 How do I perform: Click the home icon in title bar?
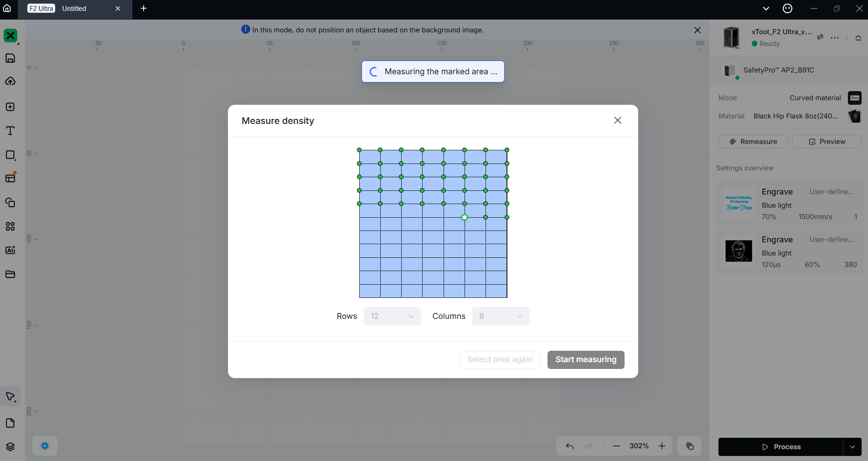7,8
